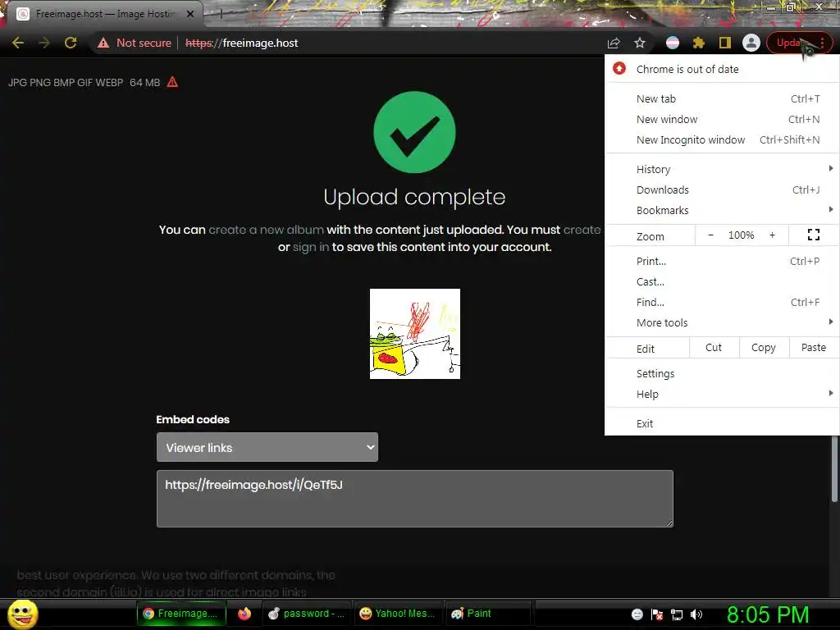
Task: Open Yahoo! Messenger taskbar item
Action: 397,614
